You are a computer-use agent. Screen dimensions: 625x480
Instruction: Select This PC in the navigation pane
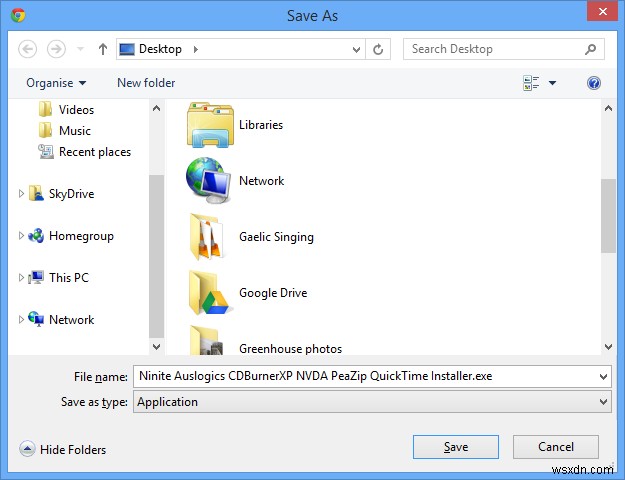pos(69,277)
